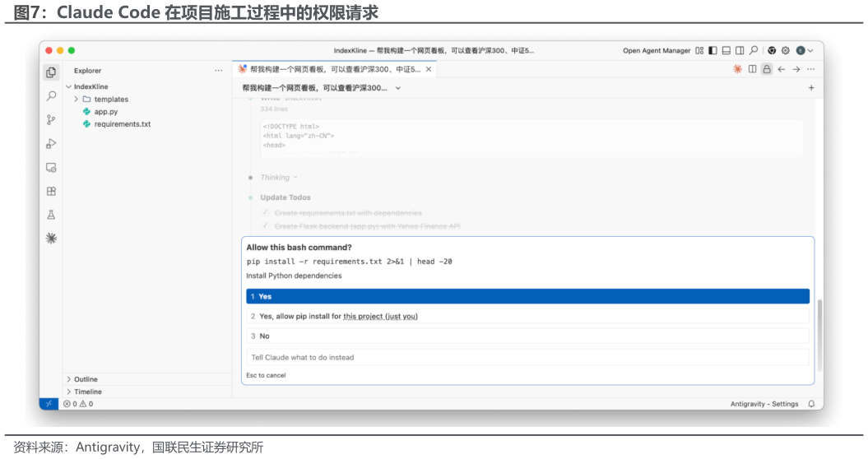
Task: Click the 'Update Todos' heading
Action: [285, 197]
